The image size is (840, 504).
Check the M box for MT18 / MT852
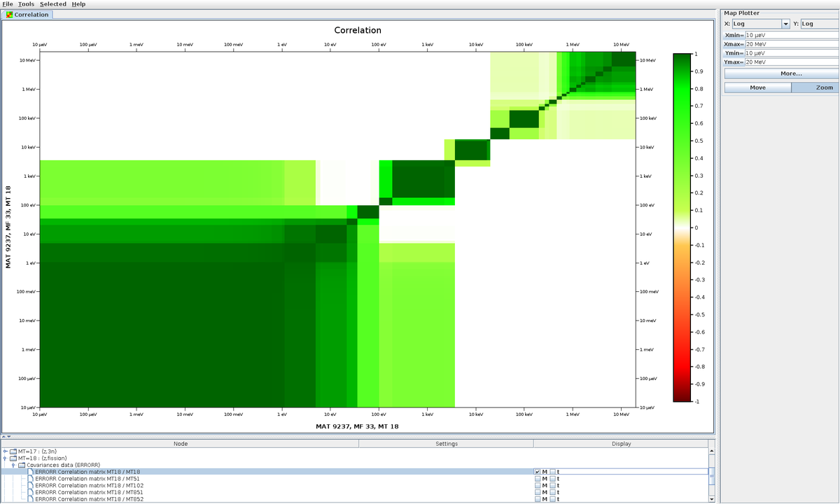click(538, 499)
